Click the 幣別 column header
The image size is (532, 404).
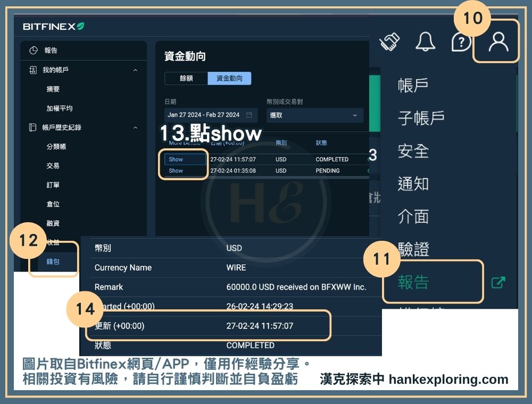(x=281, y=142)
